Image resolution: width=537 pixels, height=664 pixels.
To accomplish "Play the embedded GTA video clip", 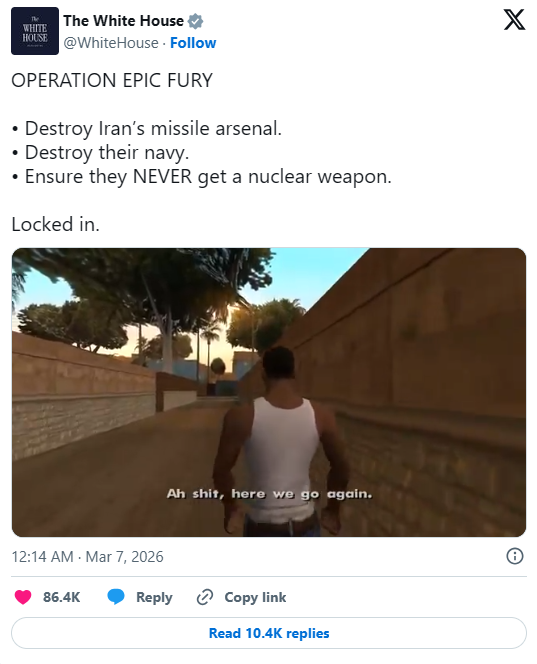I will 269,393.
